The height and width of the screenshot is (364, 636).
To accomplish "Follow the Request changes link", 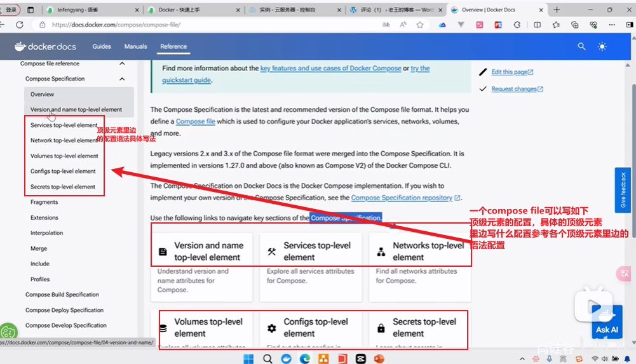I will [517, 89].
